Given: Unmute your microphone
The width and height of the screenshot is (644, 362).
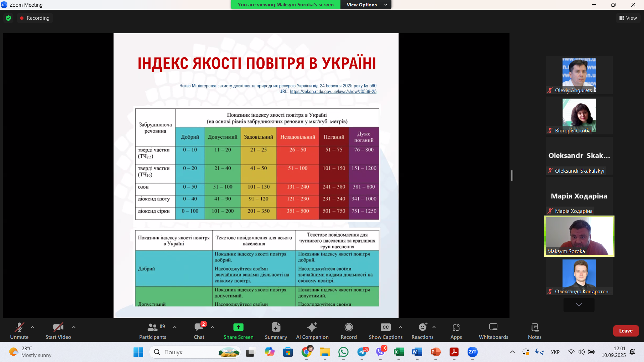Looking at the screenshot, I should point(19,330).
